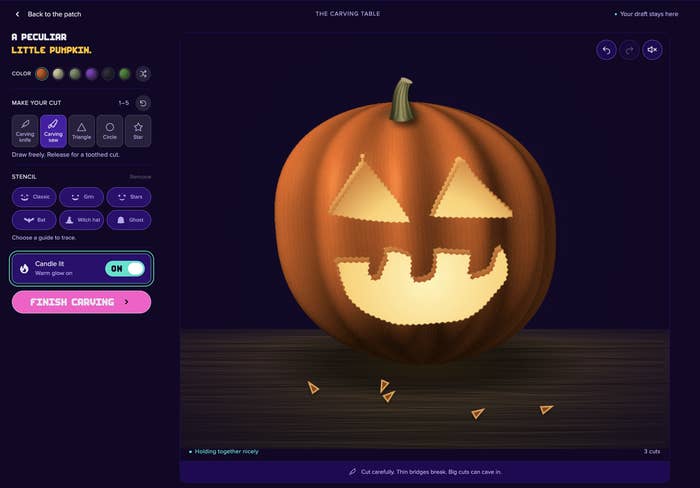Choose the Triangle cut shape

click(x=81, y=131)
